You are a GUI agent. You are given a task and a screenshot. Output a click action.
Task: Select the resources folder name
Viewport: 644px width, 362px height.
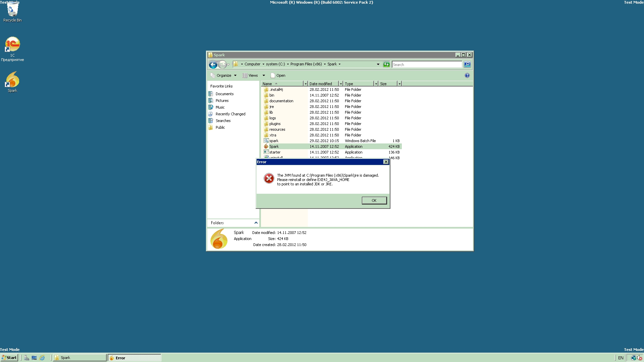coord(277,129)
